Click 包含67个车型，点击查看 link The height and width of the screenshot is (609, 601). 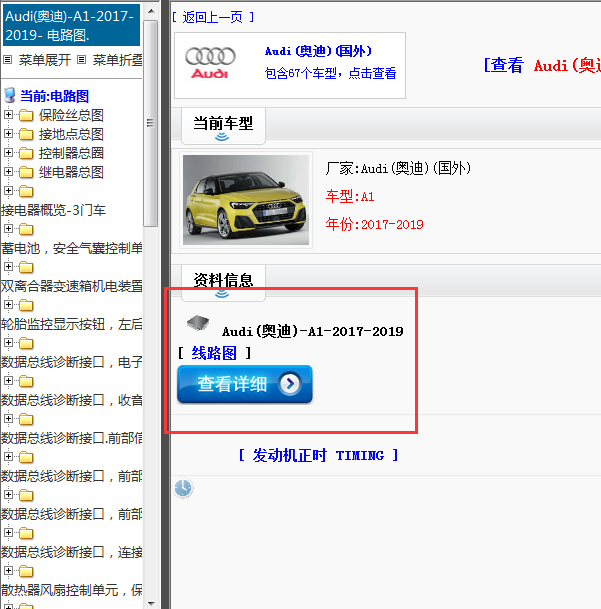pos(330,73)
